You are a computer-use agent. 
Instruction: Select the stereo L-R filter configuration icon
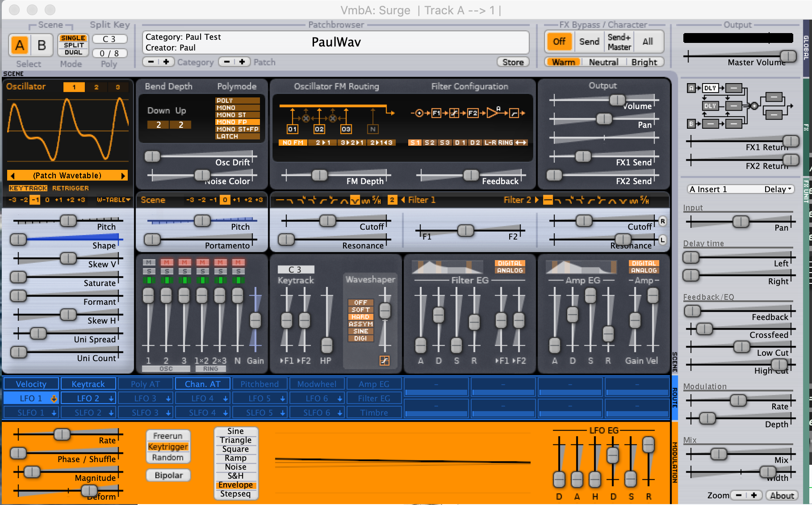click(490, 143)
